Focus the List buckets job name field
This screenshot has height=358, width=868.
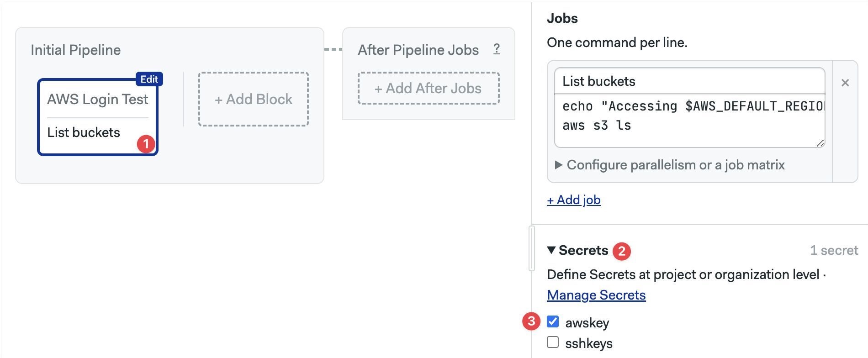coord(690,81)
